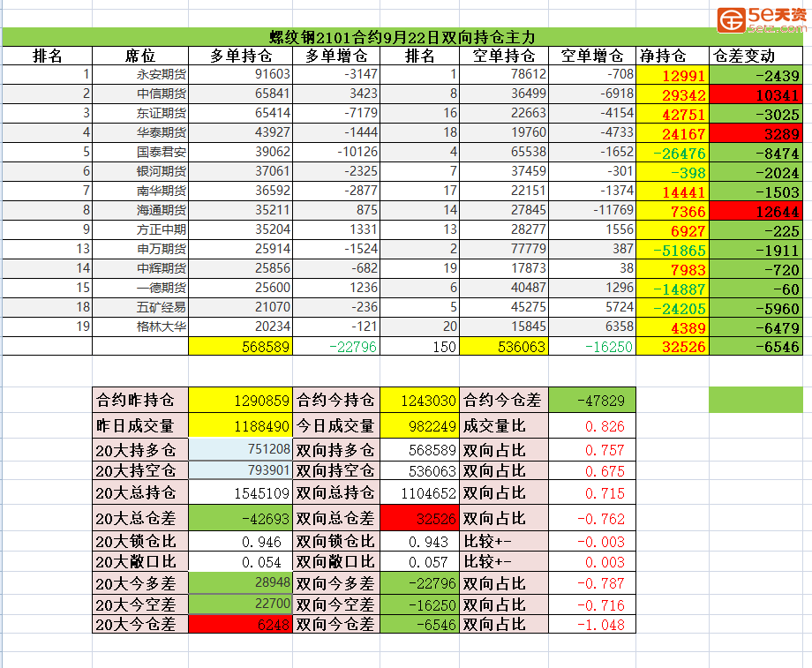Screen dimensions: 812x668
Task: Click green cell 28948
Action: tap(241, 583)
